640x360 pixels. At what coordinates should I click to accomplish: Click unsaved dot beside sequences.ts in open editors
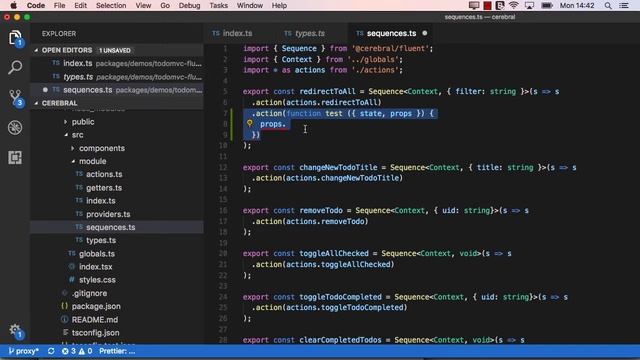point(45,90)
